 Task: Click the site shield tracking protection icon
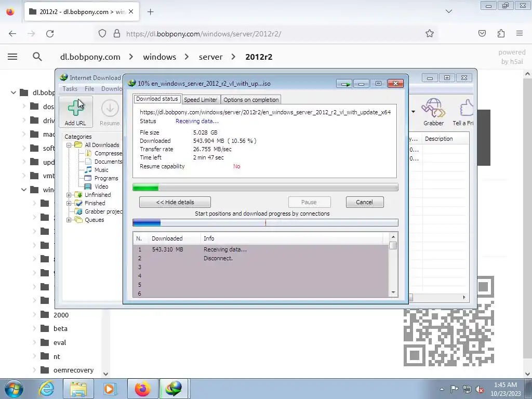pos(102,33)
